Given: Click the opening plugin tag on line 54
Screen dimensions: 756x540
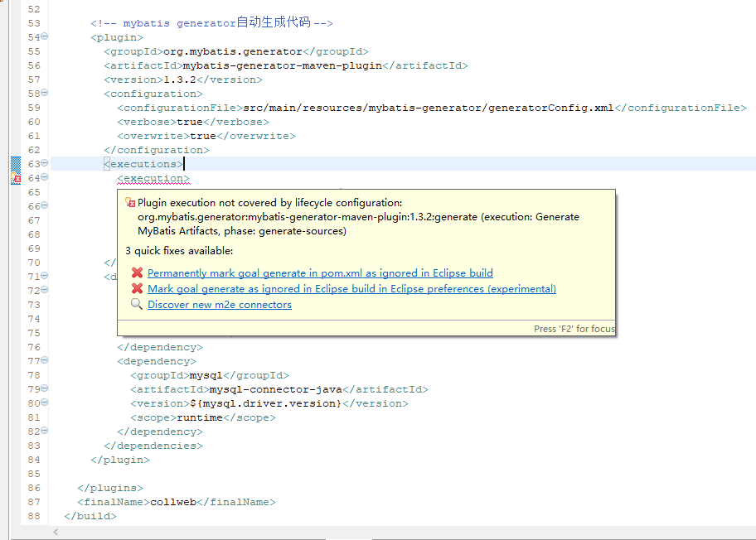Looking at the screenshot, I should point(117,37).
